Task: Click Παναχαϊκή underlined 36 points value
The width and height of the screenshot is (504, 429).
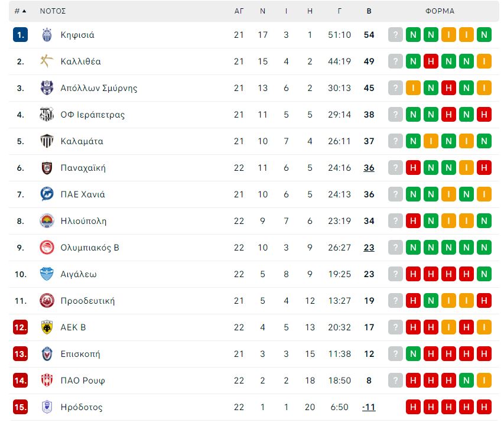Action: click(x=369, y=168)
